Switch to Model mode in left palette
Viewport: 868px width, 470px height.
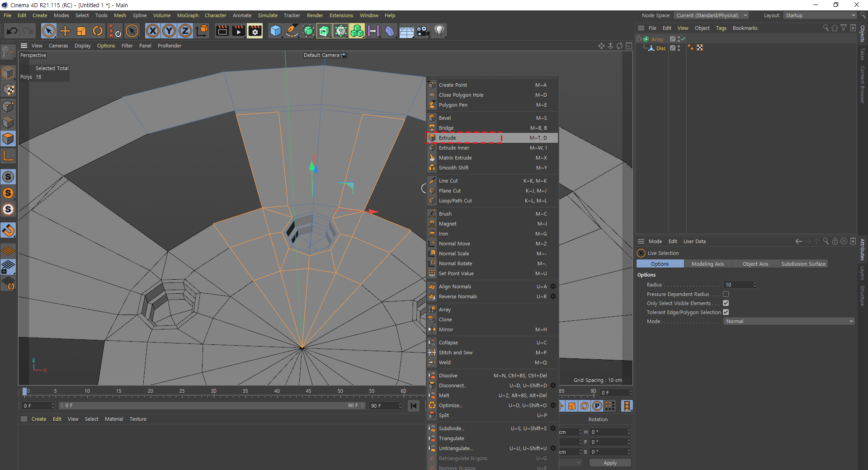8,73
